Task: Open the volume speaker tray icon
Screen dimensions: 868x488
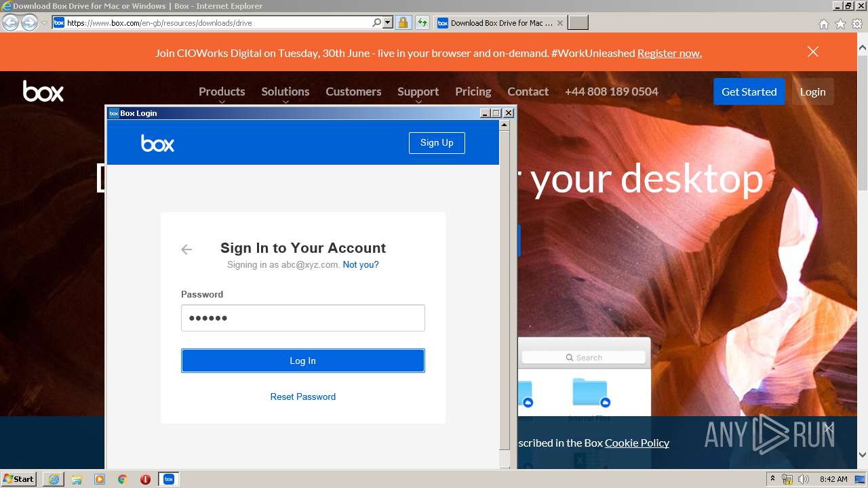Action: (804, 479)
